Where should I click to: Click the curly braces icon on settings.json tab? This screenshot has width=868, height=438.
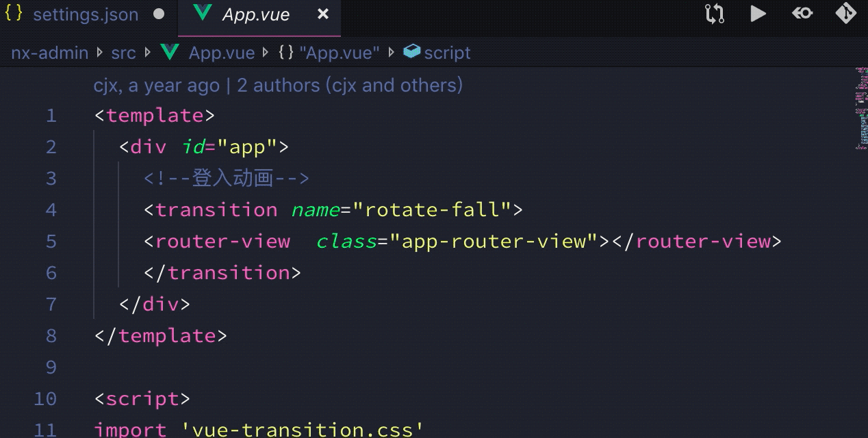[14, 14]
